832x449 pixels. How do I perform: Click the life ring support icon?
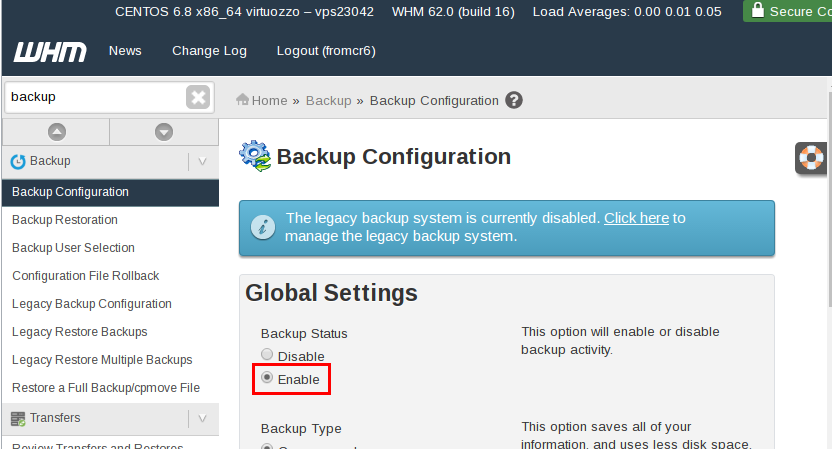coord(811,158)
